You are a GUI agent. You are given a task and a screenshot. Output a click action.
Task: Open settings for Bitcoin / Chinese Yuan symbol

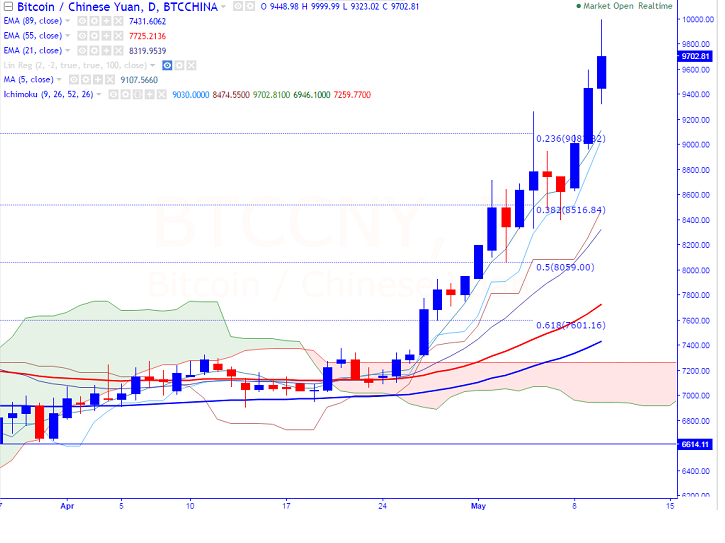pyautogui.click(x=250, y=6)
